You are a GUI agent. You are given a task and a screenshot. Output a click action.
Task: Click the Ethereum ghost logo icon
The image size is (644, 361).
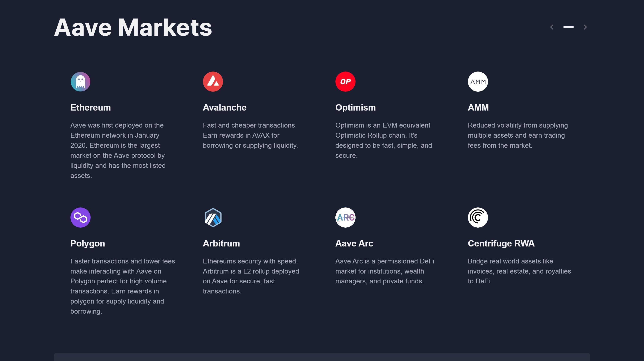(80, 82)
